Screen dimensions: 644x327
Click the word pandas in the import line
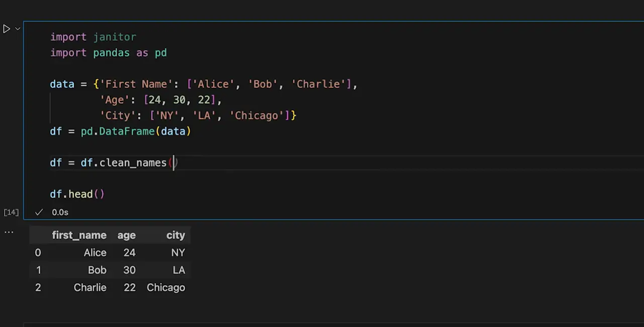click(111, 53)
